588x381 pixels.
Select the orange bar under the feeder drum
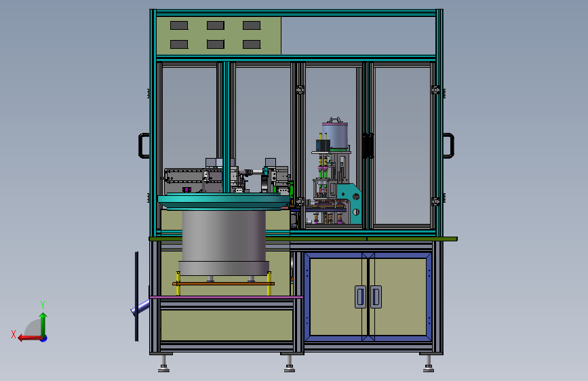coord(223,284)
